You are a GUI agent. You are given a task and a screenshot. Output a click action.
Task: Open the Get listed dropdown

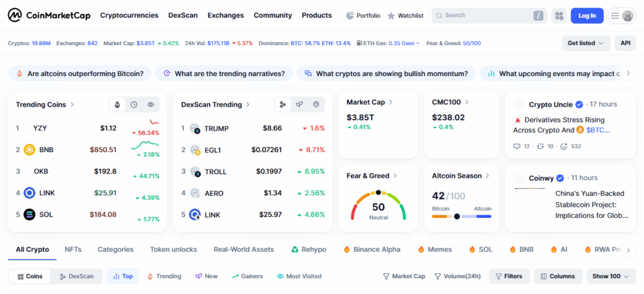[586, 43]
